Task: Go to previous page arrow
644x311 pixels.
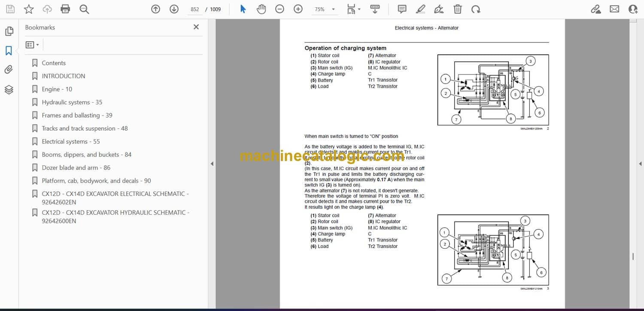Action: [x=155, y=9]
